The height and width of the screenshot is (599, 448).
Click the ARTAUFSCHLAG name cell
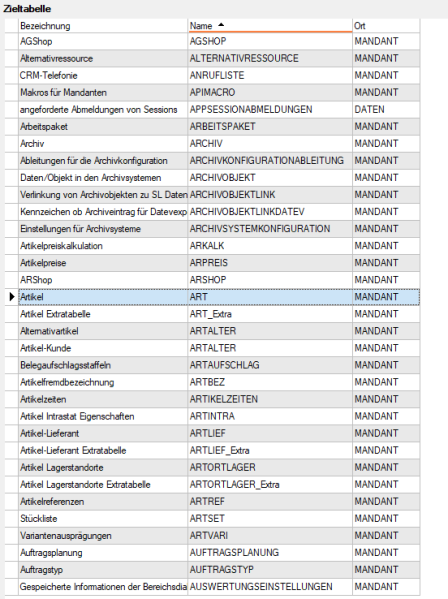tap(270, 365)
